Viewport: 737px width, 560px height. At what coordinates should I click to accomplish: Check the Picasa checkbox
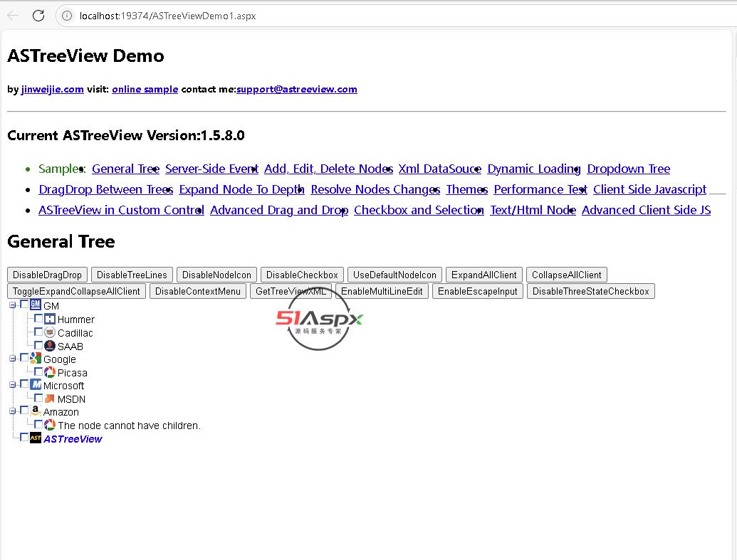pos(38,371)
